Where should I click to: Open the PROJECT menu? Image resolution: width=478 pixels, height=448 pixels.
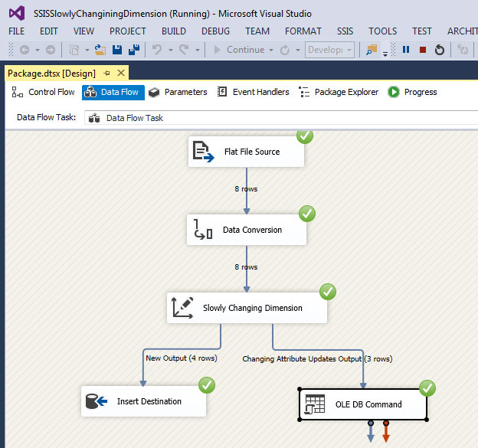[128, 31]
